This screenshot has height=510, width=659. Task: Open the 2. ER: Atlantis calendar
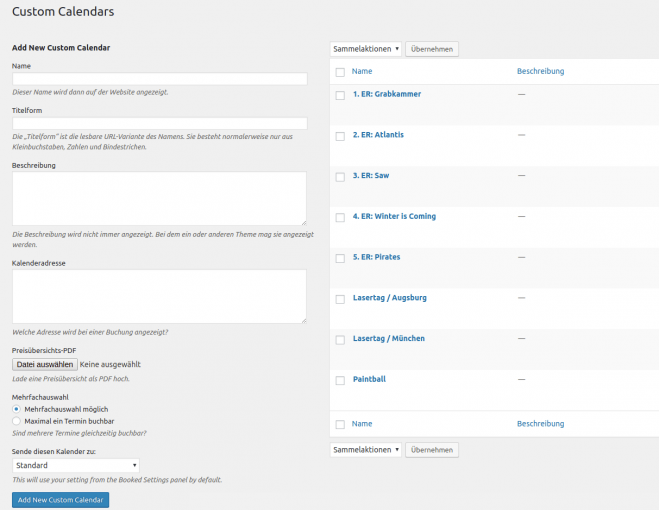pyautogui.click(x=378, y=135)
